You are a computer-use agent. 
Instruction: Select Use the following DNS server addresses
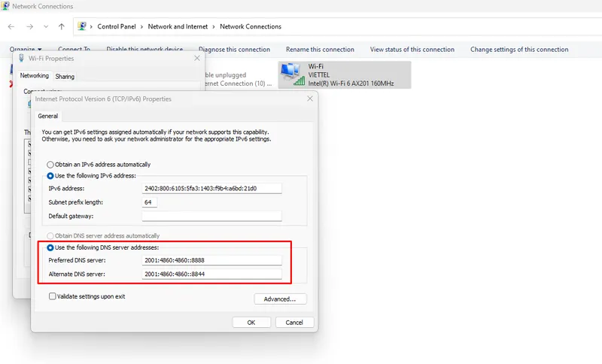click(50, 247)
